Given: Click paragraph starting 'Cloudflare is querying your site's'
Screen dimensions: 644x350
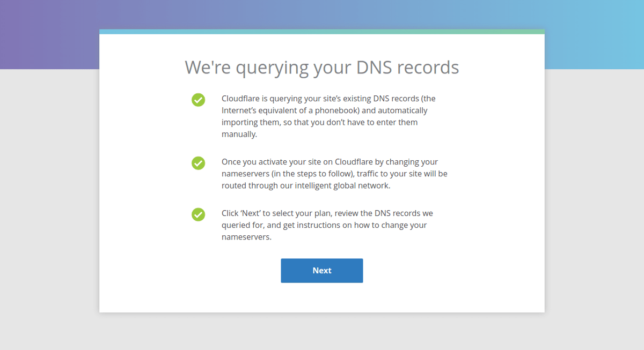Looking at the screenshot, I should [x=328, y=116].
